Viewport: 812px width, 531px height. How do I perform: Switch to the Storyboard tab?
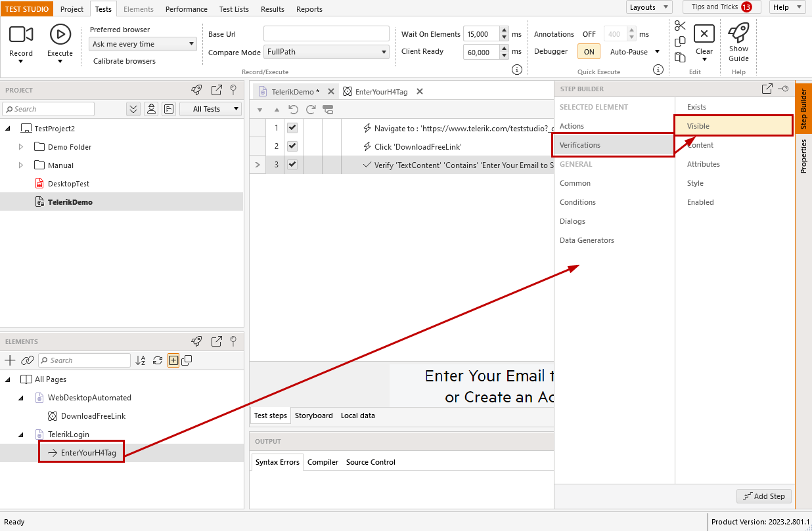point(313,415)
